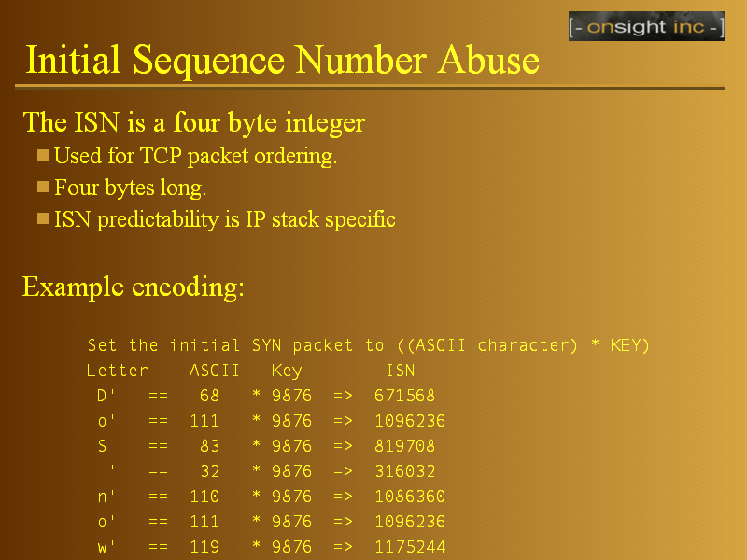Click the ISN value 819708

404,446
